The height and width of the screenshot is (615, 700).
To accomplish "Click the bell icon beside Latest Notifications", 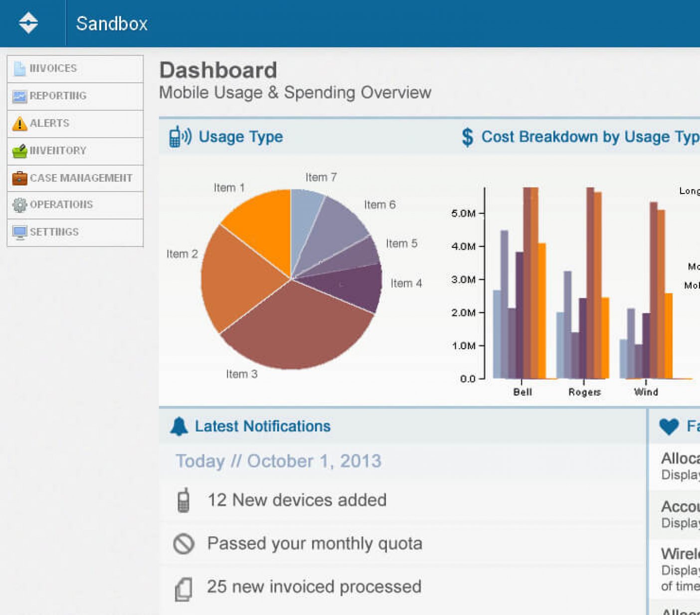I will pos(179,426).
